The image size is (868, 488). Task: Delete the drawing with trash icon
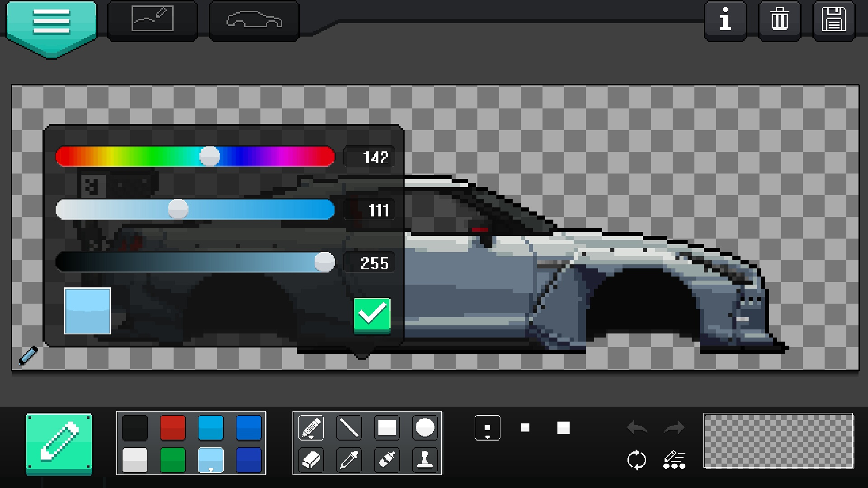pos(779,20)
